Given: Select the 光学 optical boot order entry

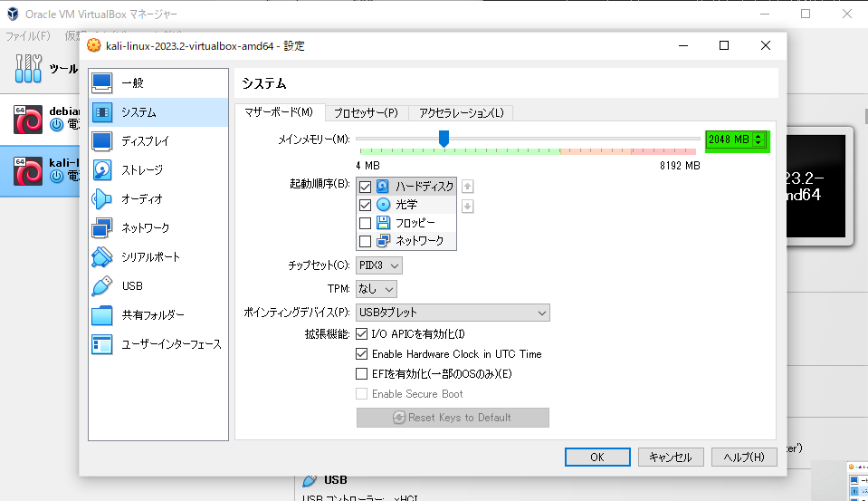Looking at the screenshot, I should 406,205.
